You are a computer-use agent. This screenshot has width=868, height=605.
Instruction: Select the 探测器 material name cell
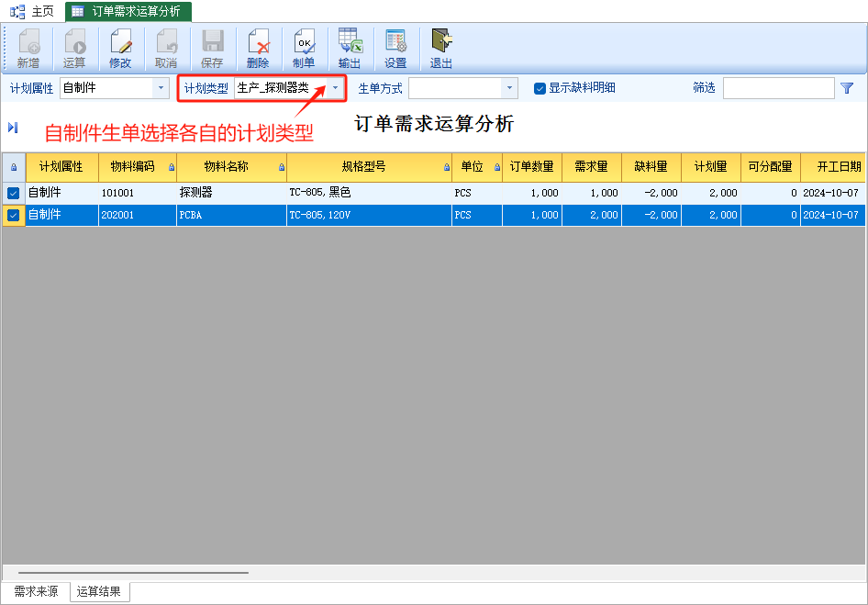pyautogui.click(x=231, y=193)
